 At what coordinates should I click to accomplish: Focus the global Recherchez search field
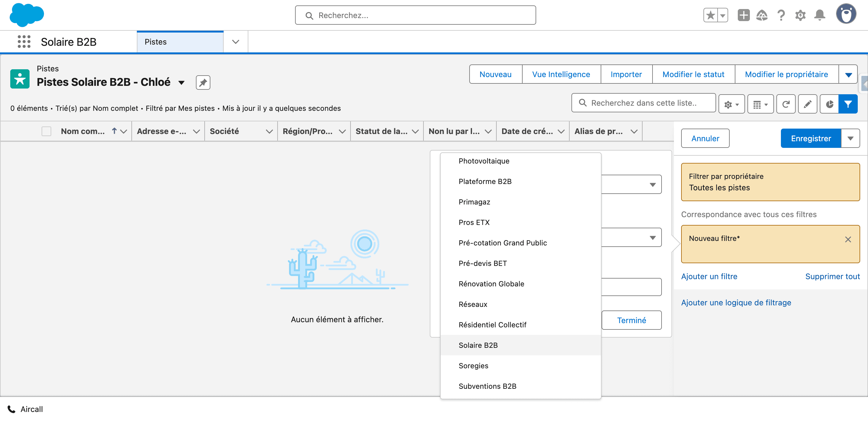pyautogui.click(x=415, y=15)
